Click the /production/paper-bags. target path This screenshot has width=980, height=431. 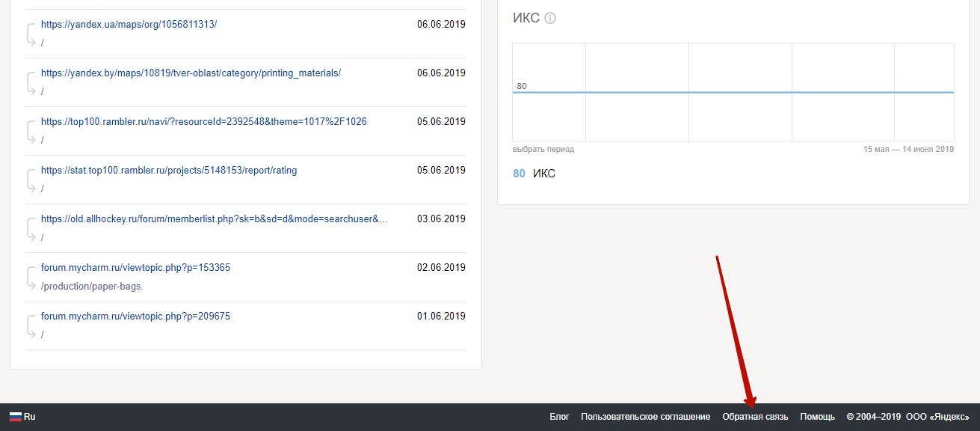92,286
